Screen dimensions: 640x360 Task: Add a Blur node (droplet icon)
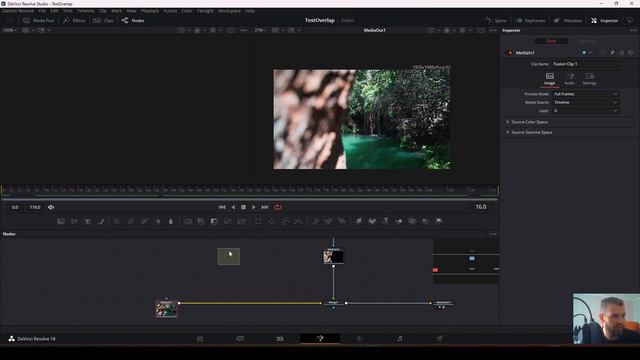coord(171,221)
